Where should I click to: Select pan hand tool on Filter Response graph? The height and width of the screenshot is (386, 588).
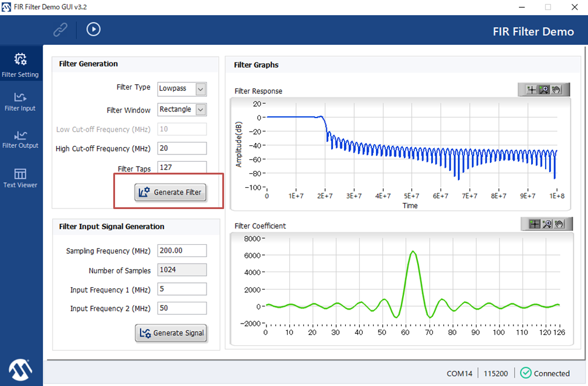557,90
